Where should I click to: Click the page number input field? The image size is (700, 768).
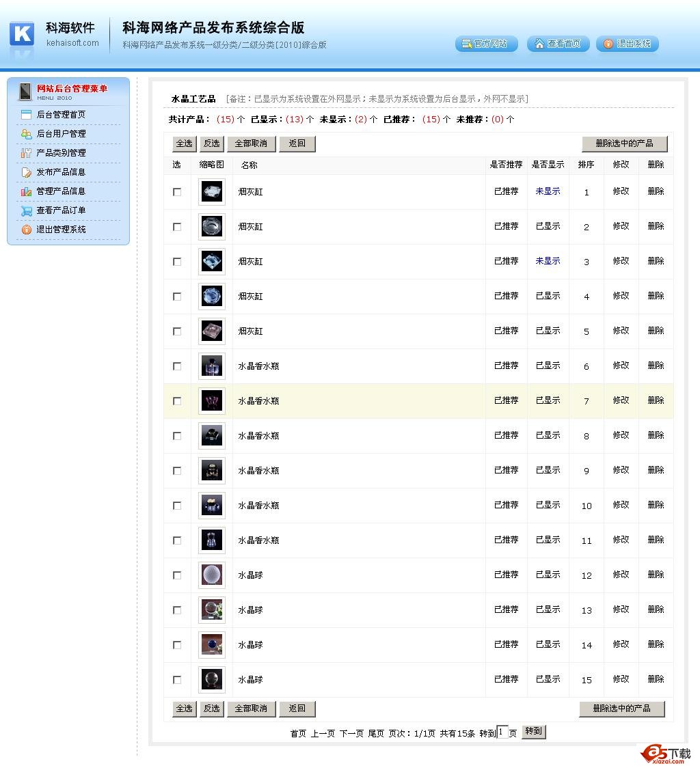(502, 732)
